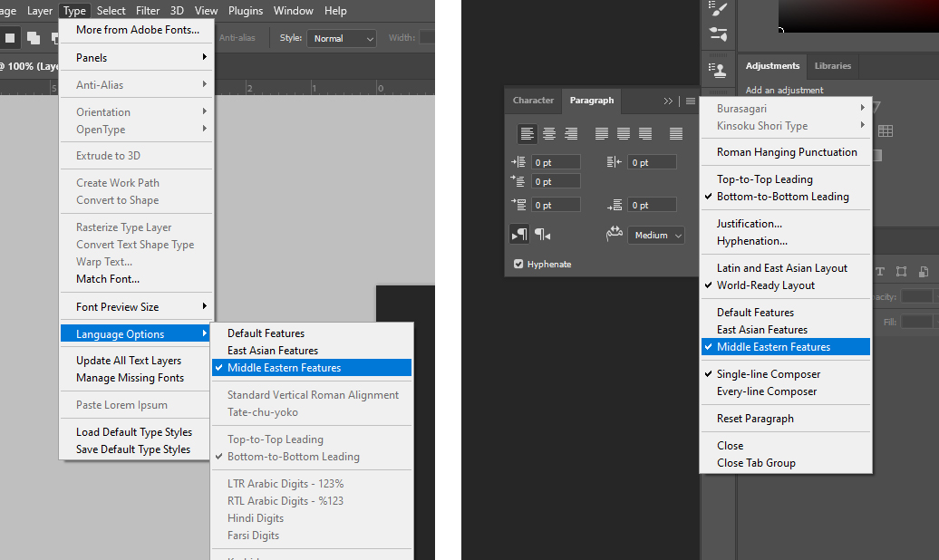The width and height of the screenshot is (939, 560).
Task: Toggle the Hyphenate checkbox
Action: coord(518,264)
